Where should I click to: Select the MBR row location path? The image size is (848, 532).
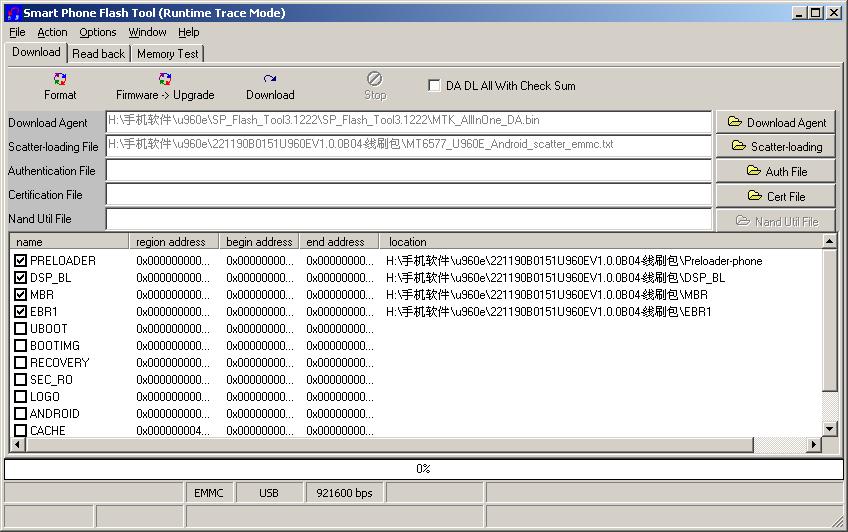[547, 295]
